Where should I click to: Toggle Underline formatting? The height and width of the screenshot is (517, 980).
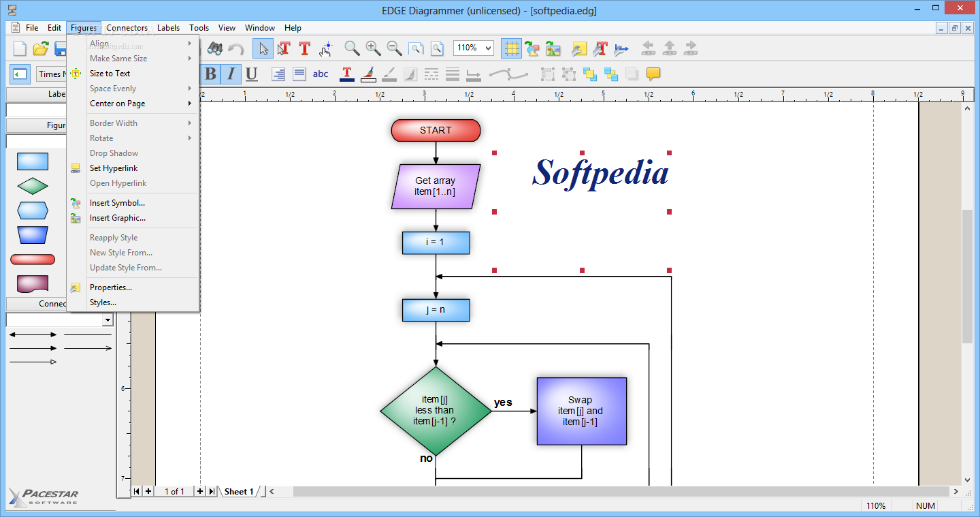252,74
